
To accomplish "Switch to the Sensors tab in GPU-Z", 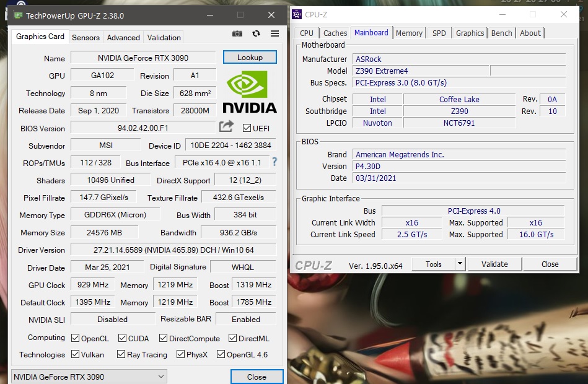I will point(86,38).
